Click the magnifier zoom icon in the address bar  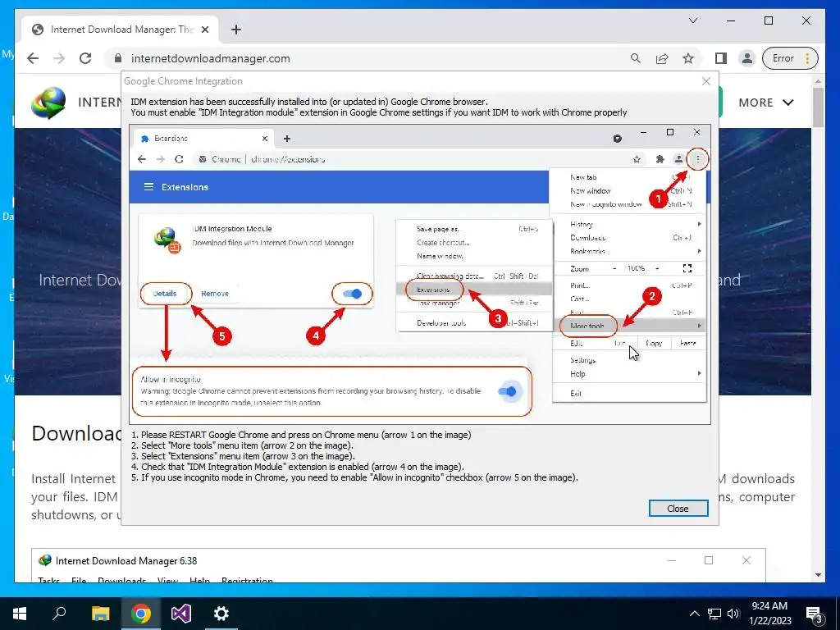pos(636,58)
